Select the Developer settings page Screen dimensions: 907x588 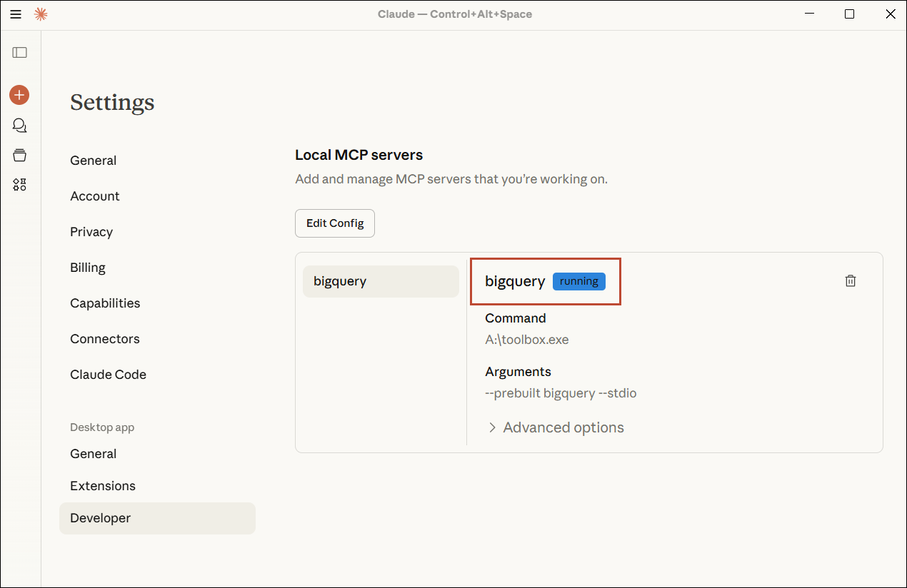[157, 518]
